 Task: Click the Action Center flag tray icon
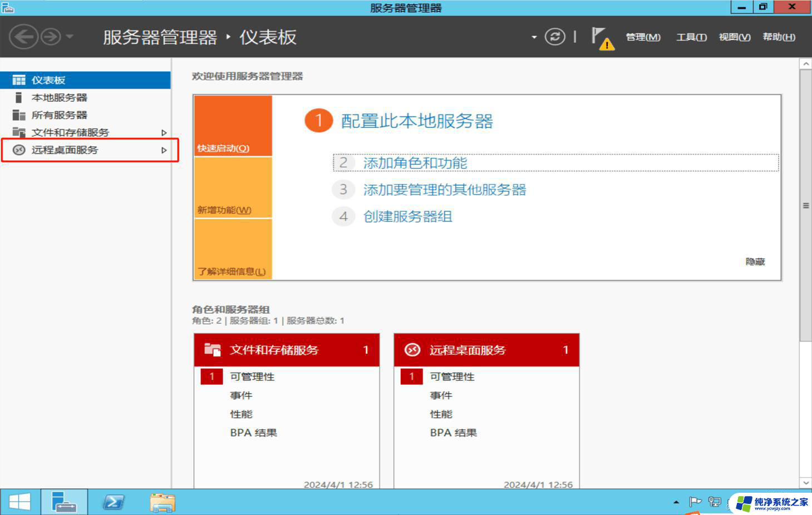695,502
